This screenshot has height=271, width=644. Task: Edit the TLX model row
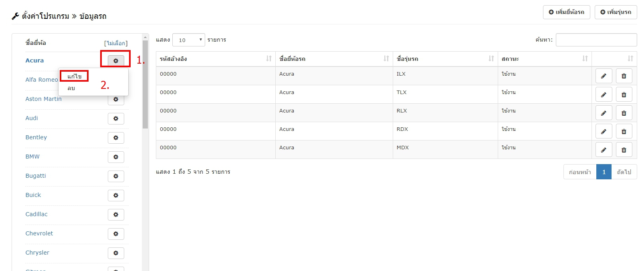click(604, 94)
